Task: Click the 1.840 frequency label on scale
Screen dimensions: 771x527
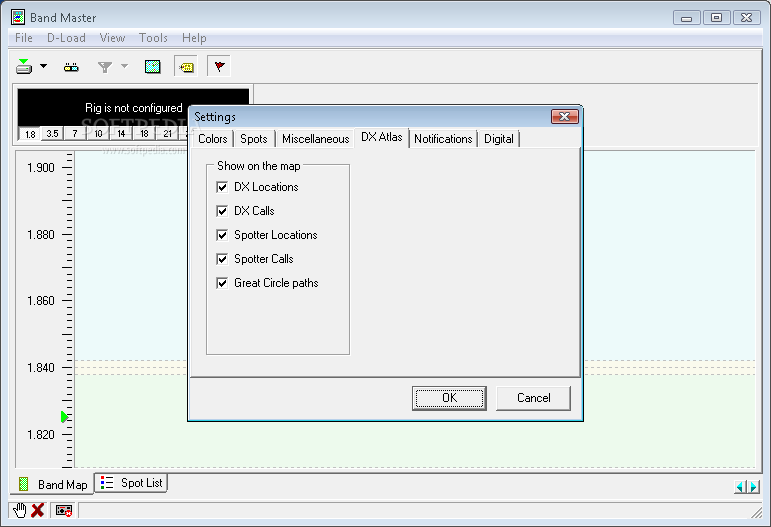Action: [41, 368]
